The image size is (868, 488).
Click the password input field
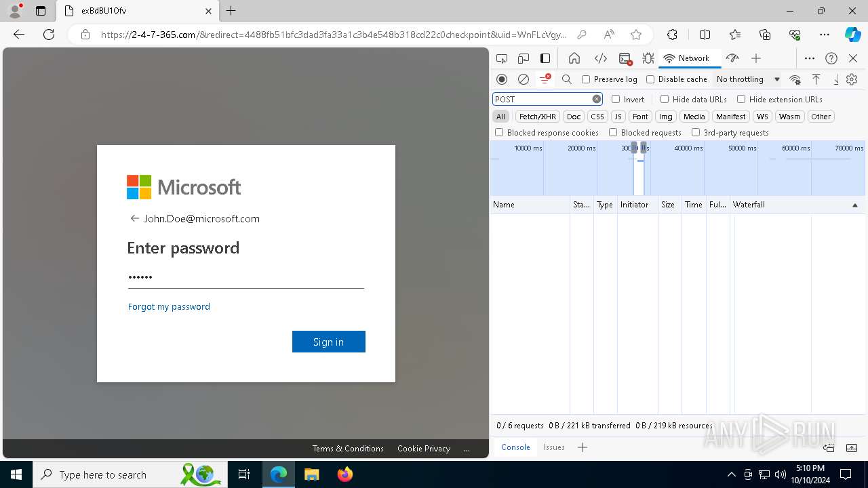tap(245, 277)
